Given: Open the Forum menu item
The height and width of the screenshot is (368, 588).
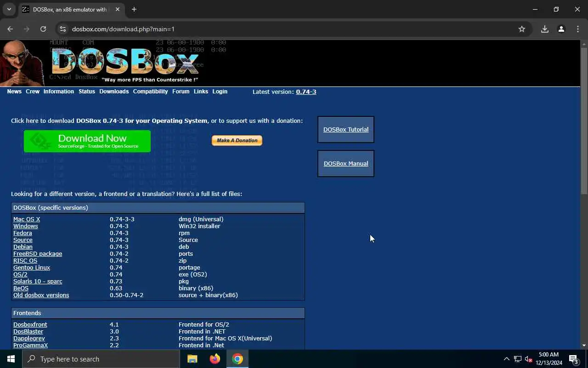Looking at the screenshot, I should 181,92.
